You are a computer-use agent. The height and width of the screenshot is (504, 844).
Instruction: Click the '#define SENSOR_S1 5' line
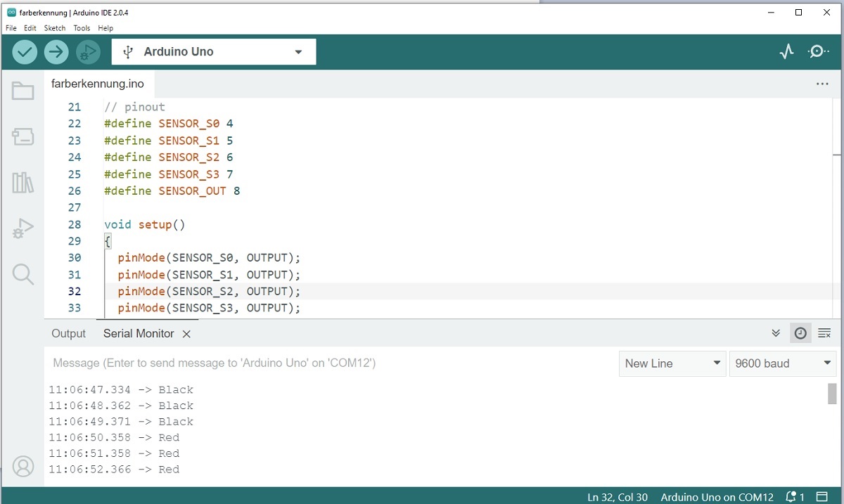169,141
